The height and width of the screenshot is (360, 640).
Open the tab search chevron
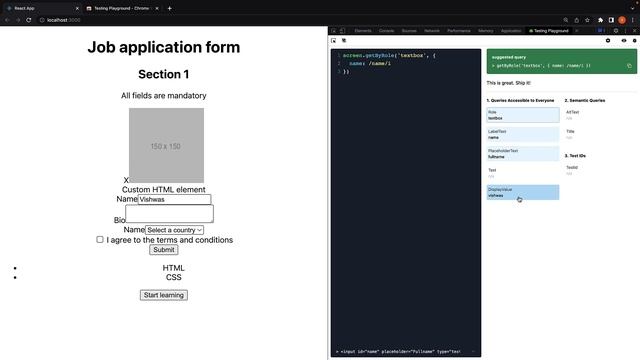(632, 8)
